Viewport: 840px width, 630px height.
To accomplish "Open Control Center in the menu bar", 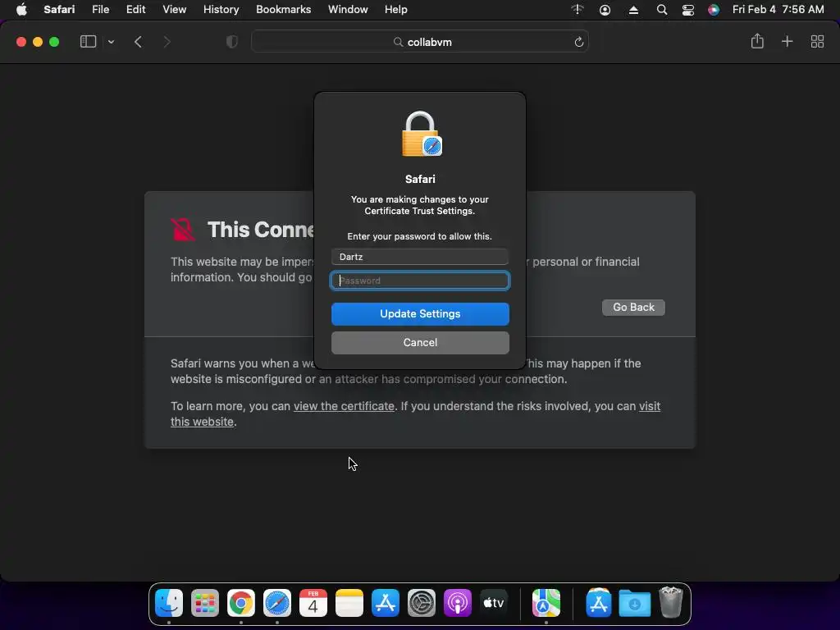I will coord(688,10).
